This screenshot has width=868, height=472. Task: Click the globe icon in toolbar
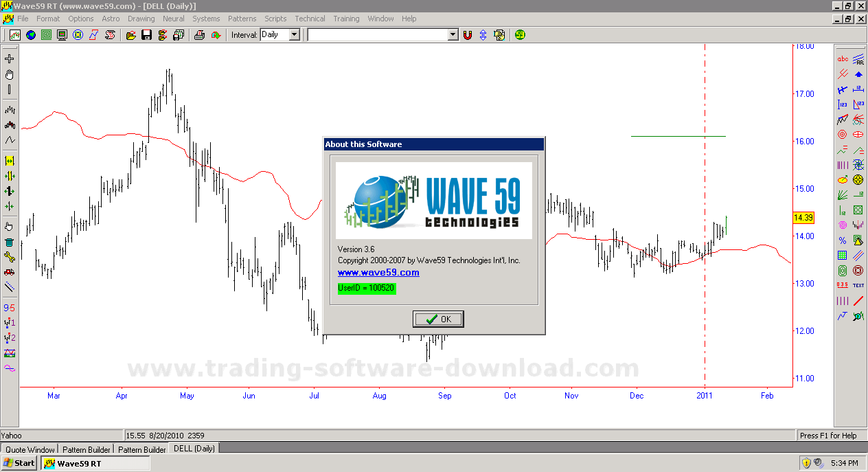click(x=31, y=34)
